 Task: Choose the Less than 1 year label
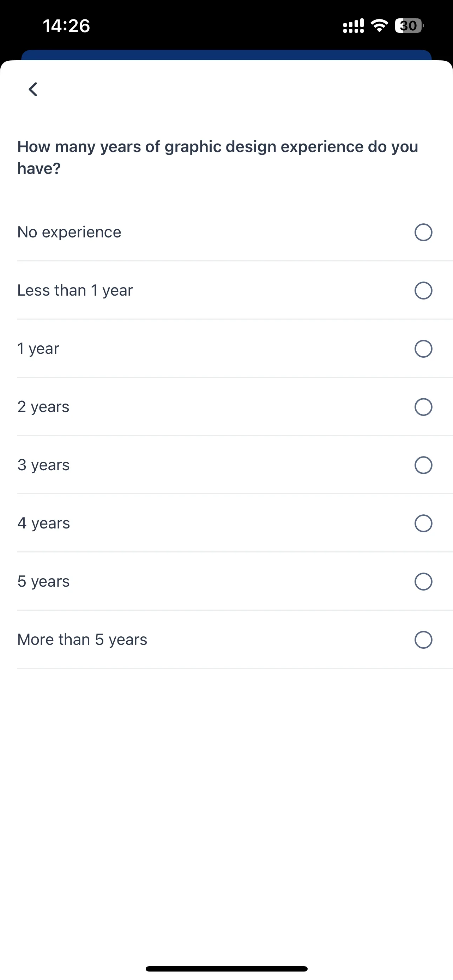[x=75, y=291]
